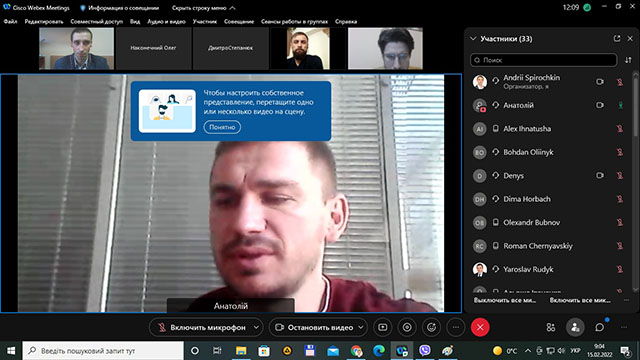The width and height of the screenshot is (640, 360).
Task: Open the Mail app from taskbar
Action: click(x=333, y=350)
